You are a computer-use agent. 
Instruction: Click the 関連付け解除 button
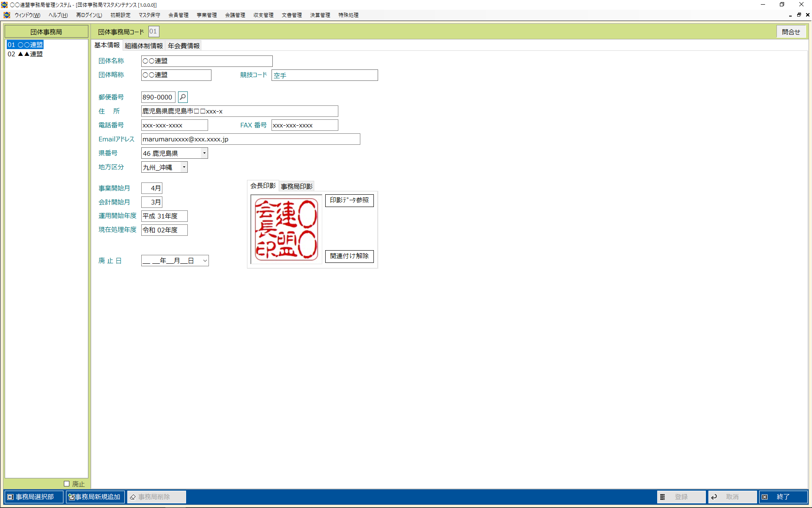coord(349,256)
